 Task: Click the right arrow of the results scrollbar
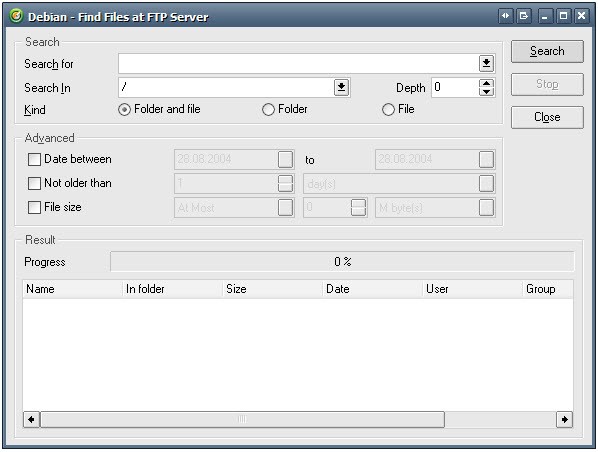pyautogui.click(x=564, y=420)
